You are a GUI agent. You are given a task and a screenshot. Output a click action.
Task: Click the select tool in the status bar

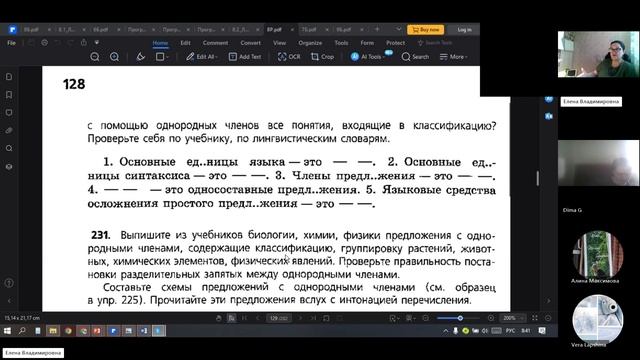(x=231, y=318)
